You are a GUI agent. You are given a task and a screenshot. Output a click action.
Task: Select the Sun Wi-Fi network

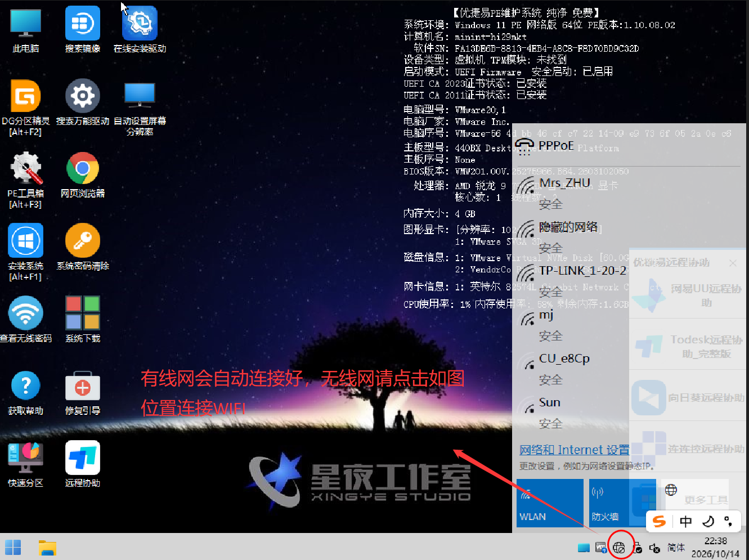(571, 413)
